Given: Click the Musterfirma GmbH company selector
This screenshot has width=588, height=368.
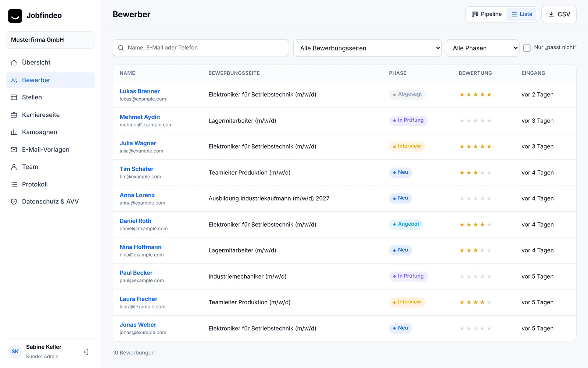Looking at the screenshot, I should pyautogui.click(x=50, y=40).
